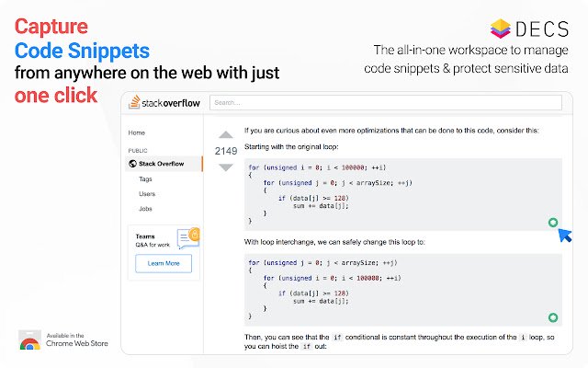
Task: Open Jobs in the sidebar
Action: click(145, 209)
